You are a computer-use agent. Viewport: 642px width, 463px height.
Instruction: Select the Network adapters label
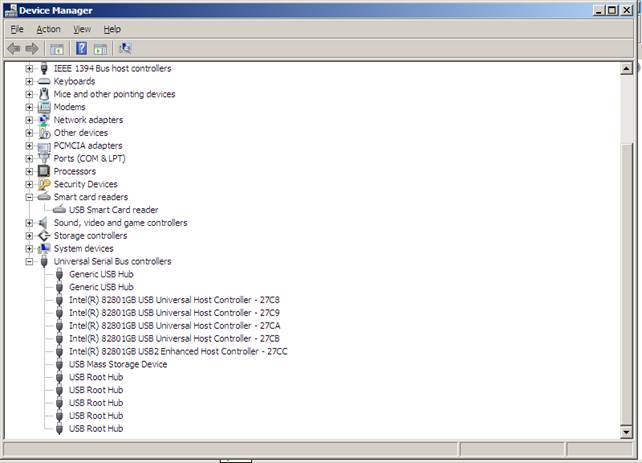click(88, 120)
